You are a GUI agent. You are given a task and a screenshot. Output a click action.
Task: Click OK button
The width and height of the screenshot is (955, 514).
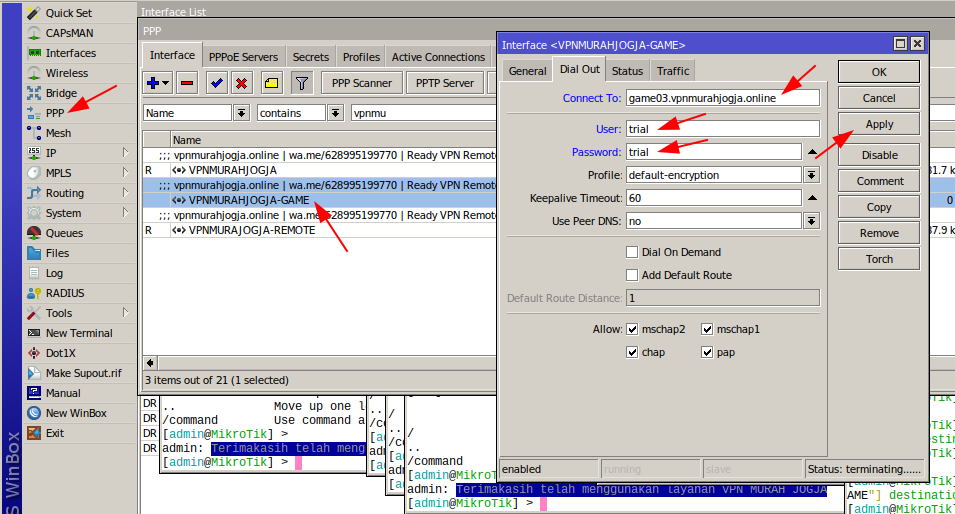click(879, 72)
